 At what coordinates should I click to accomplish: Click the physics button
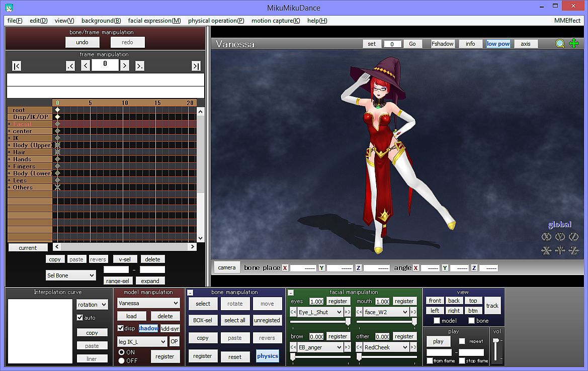(x=267, y=356)
